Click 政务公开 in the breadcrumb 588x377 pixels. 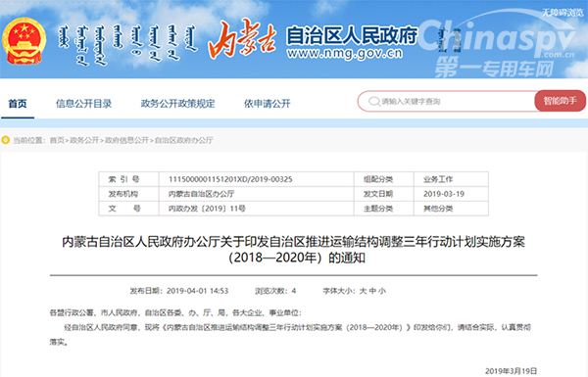click(x=84, y=140)
